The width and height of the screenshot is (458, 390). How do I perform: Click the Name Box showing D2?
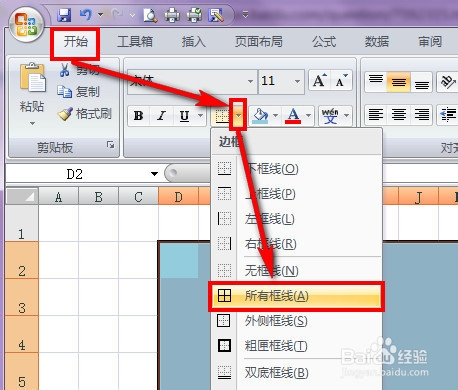tap(75, 174)
